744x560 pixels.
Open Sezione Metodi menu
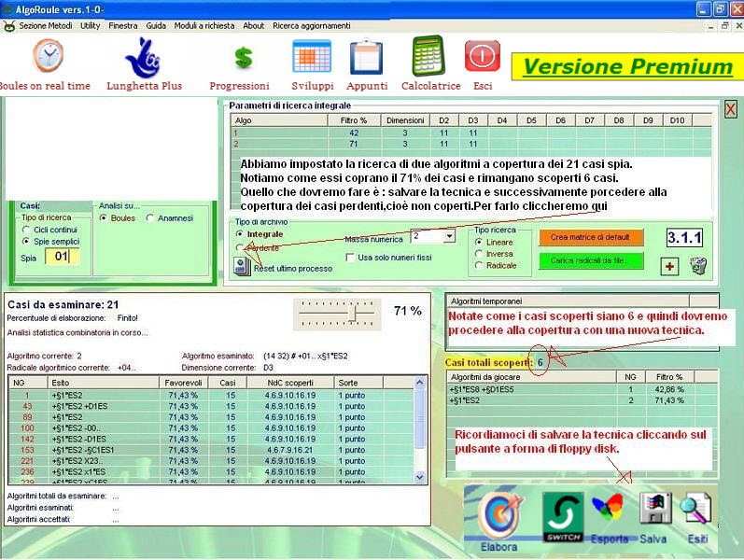(46, 26)
